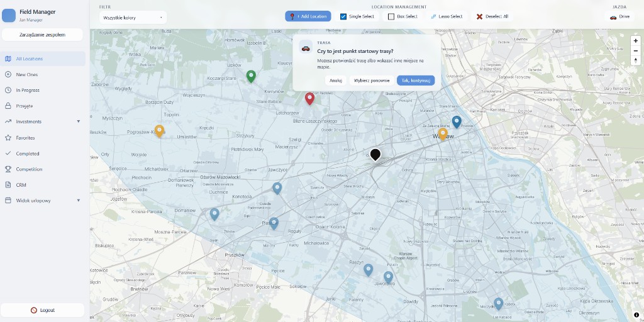The image size is (644, 322).
Task: Select the blue marker near Kabaty
Action: tap(499, 304)
